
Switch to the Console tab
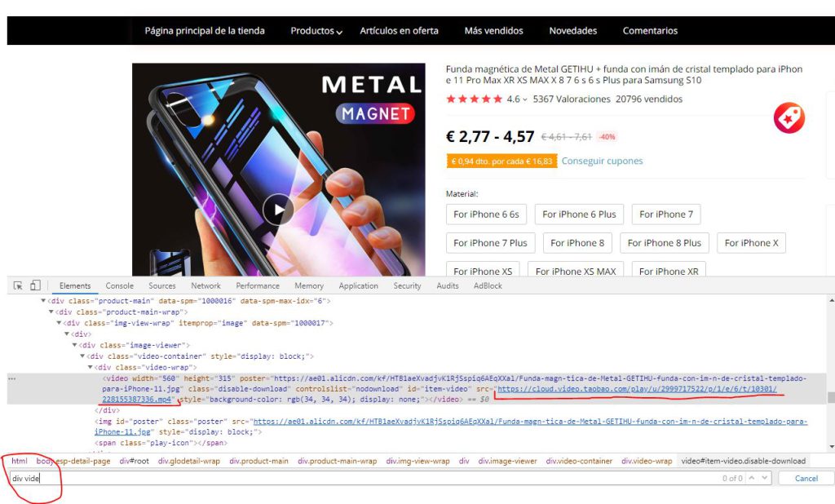pyautogui.click(x=119, y=285)
